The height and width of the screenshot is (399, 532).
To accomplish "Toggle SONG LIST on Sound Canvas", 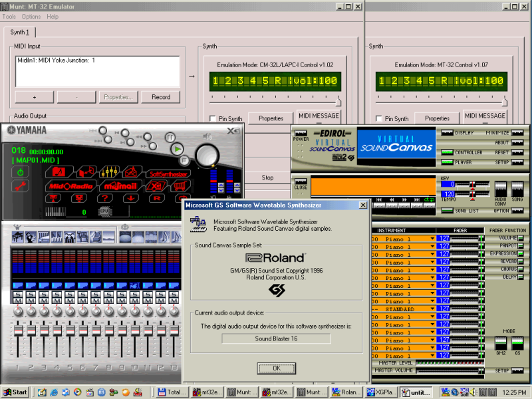I will coord(447,211).
